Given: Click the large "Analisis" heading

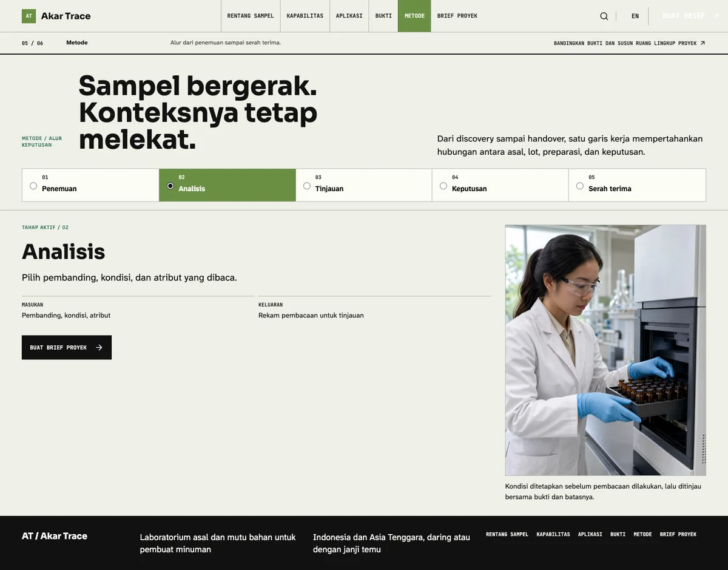Looking at the screenshot, I should pos(64,251).
